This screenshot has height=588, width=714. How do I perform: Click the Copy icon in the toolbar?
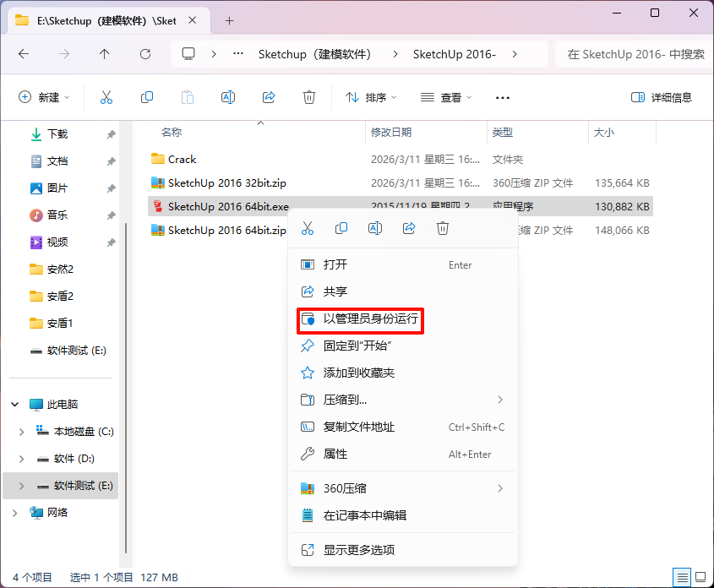tap(147, 97)
